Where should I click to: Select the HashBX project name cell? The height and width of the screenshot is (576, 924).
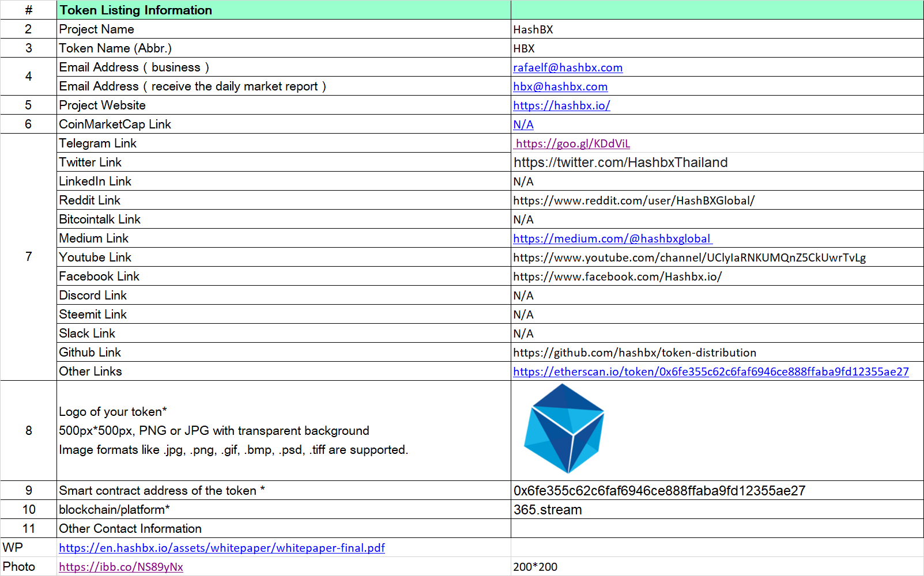click(717, 29)
